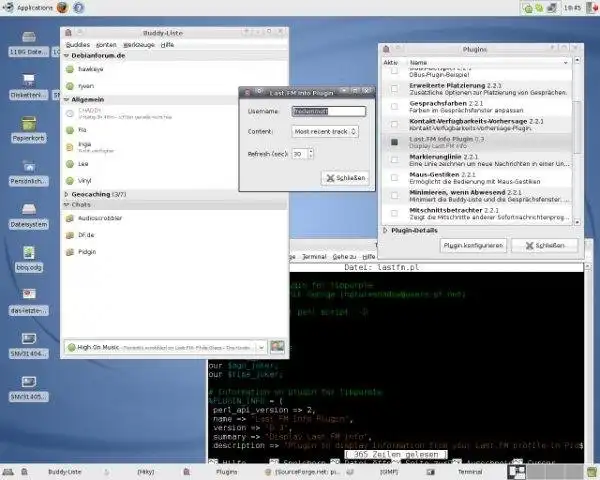Screen dimensions: 600x480
Task: Click the Plugins scrollbar up arrow
Action: point(577,60)
